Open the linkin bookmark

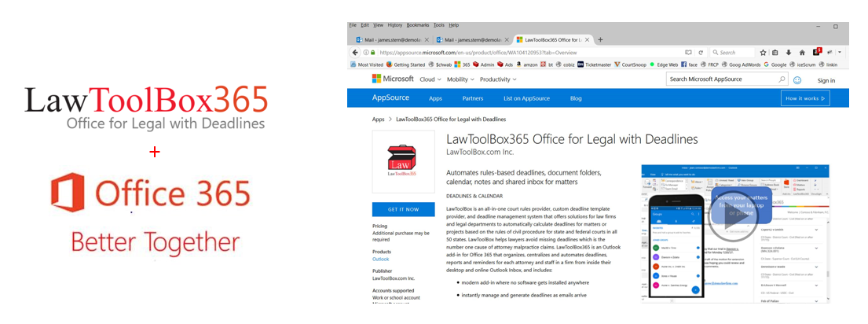pos(828,64)
